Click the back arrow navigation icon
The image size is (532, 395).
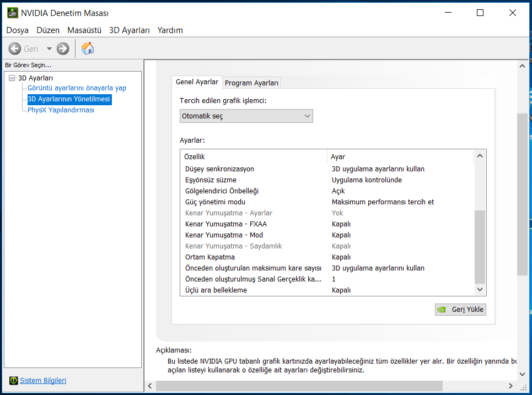(x=14, y=49)
